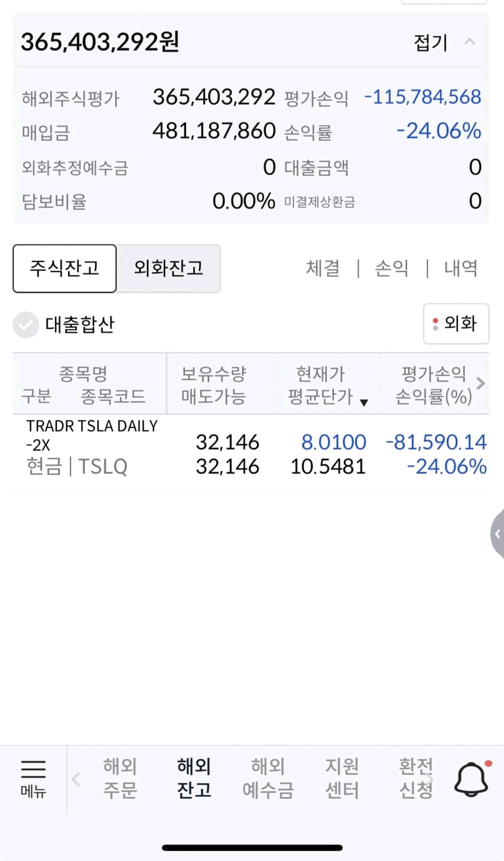Go to 해외예수금 in bottom navigation
The width and height of the screenshot is (504, 861).
[268, 778]
